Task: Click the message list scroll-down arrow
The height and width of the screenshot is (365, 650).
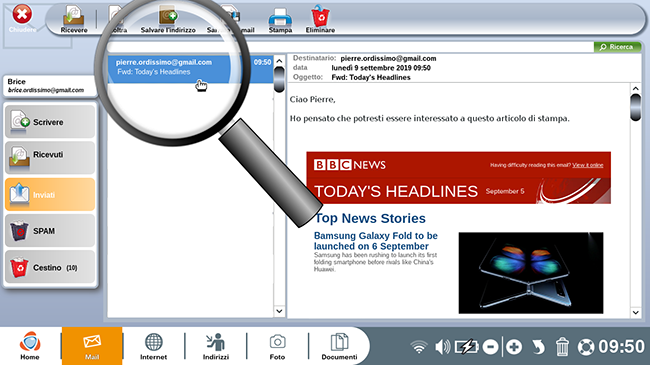Action: [279, 311]
